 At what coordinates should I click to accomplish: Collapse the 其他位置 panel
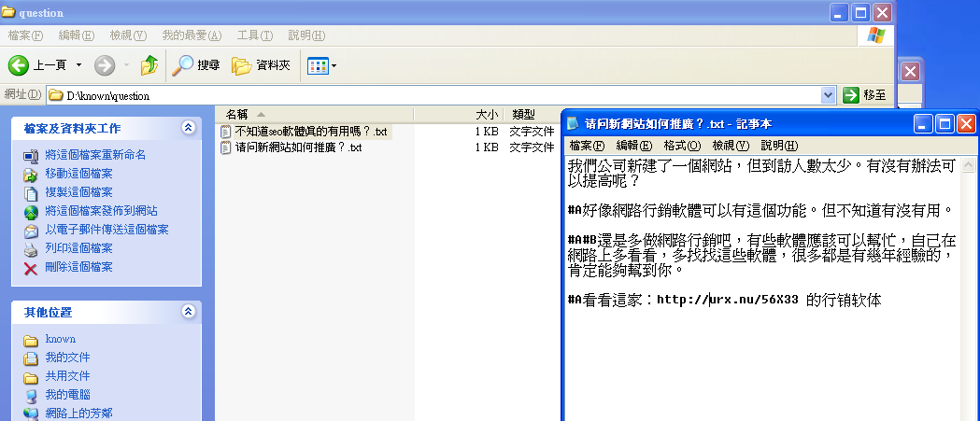[188, 312]
